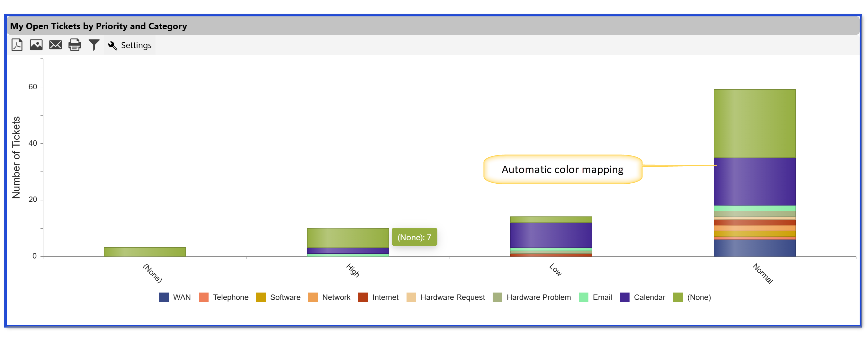Email the chart using envelope icon
The image size is (868, 342).
coord(55,45)
